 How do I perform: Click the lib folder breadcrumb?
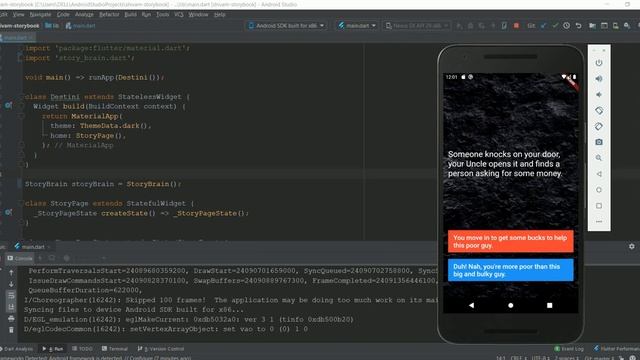(52, 25)
